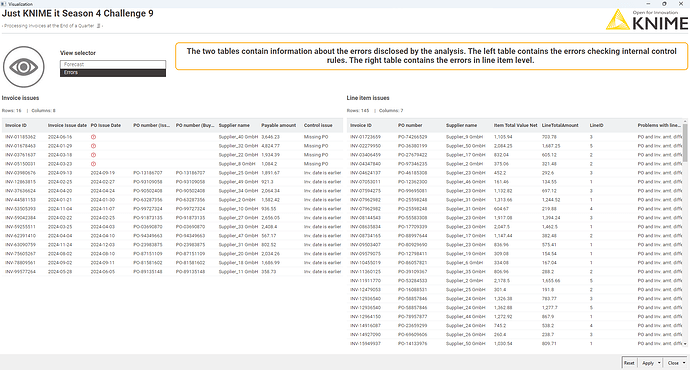Click missing value icon in INV-01185362 row
Screen dimensions: 690x370
(x=93, y=137)
